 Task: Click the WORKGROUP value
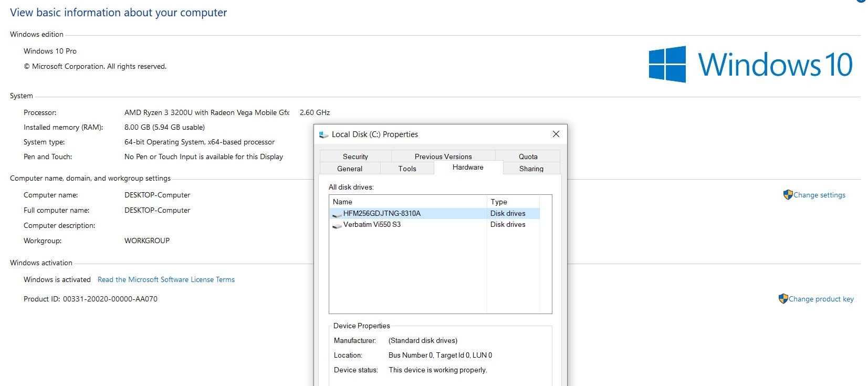point(147,241)
